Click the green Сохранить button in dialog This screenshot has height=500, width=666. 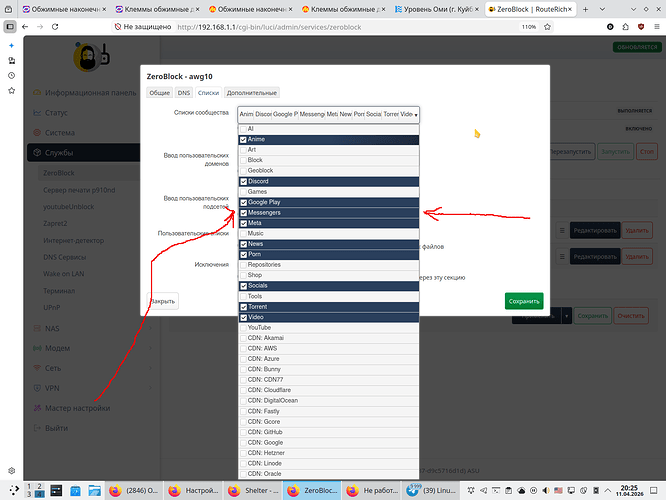click(524, 301)
